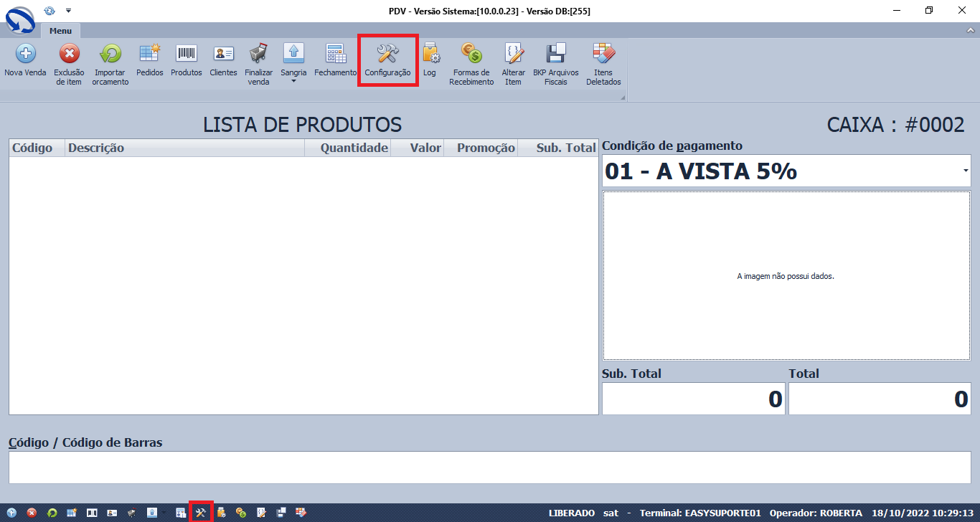
Task: Click the sat indicator in status bar
Action: tap(611, 513)
